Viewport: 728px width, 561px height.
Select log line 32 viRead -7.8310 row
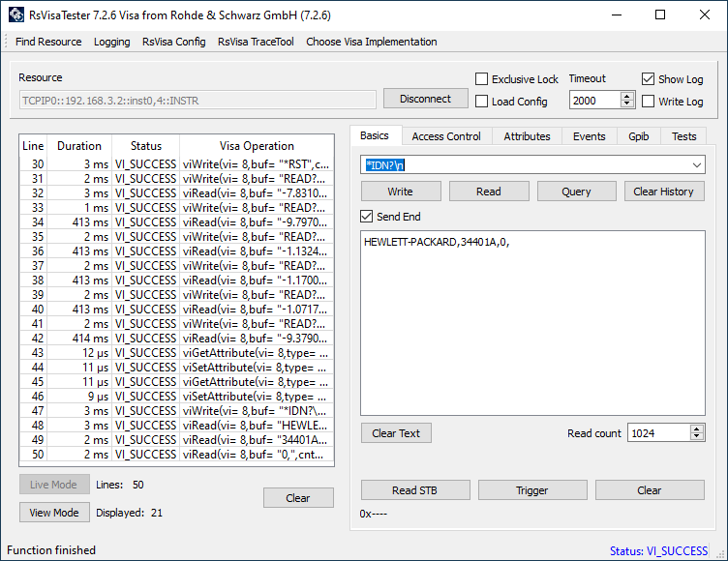pos(176,193)
